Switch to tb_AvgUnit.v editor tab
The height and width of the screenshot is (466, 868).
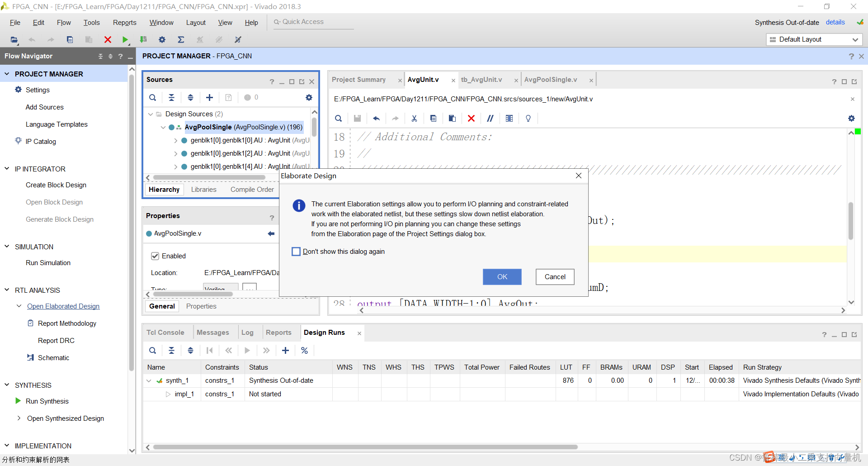(x=481, y=80)
